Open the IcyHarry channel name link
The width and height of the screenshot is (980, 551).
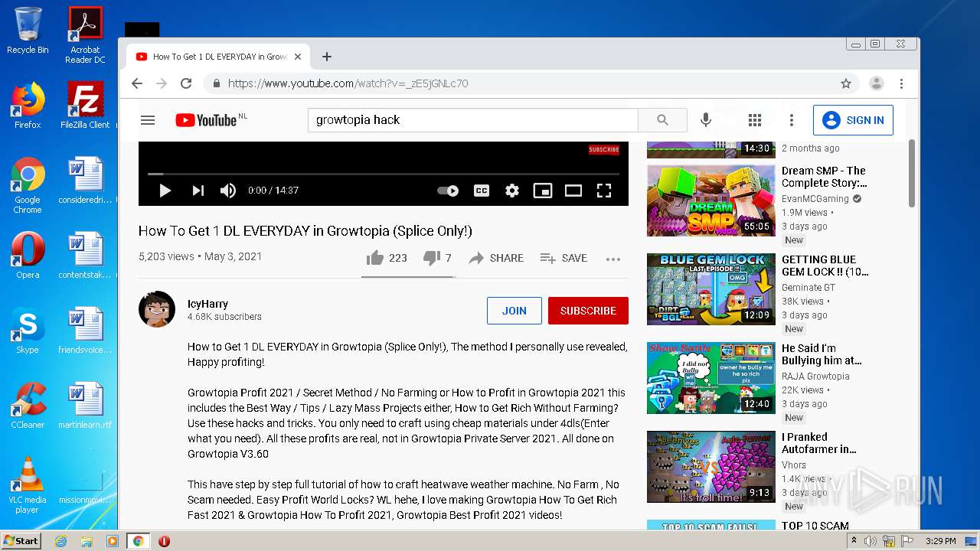coord(207,304)
